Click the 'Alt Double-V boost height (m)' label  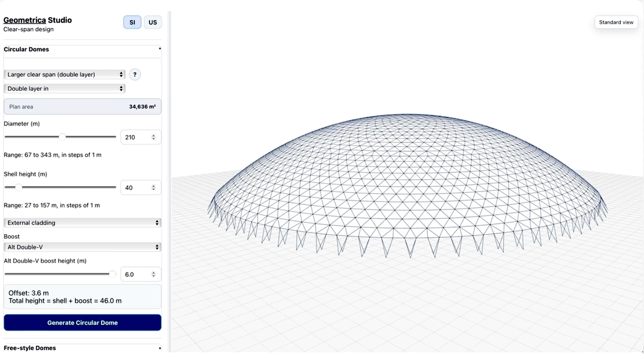coord(45,261)
